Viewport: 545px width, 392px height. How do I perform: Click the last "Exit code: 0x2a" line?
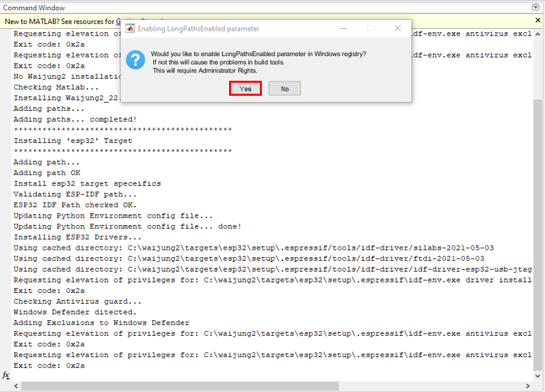[x=49, y=365]
